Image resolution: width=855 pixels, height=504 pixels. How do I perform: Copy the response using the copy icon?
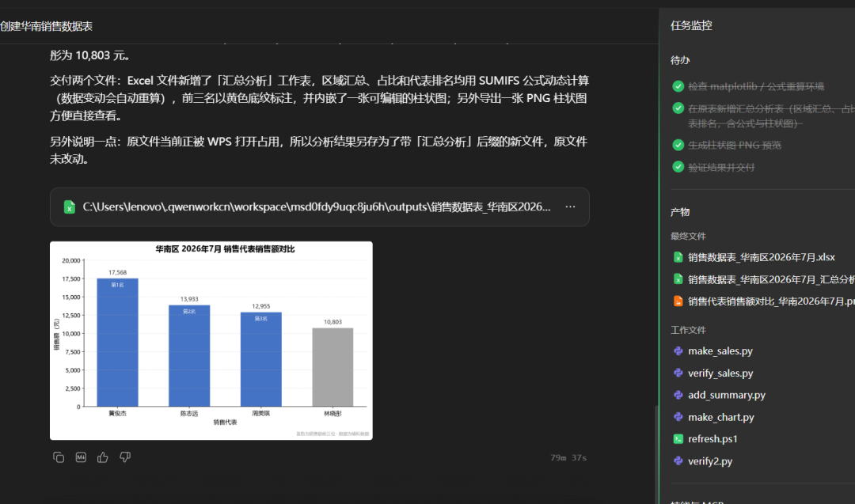(59, 457)
